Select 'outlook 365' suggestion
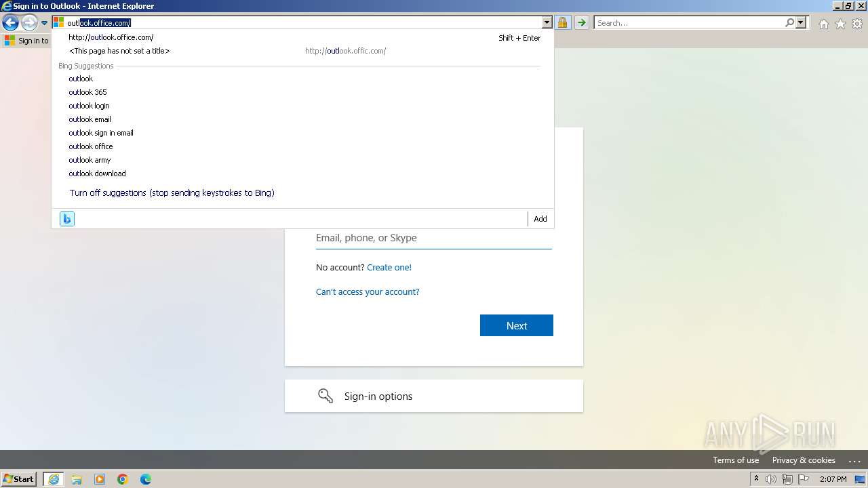The width and height of the screenshot is (868, 488). point(303,92)
